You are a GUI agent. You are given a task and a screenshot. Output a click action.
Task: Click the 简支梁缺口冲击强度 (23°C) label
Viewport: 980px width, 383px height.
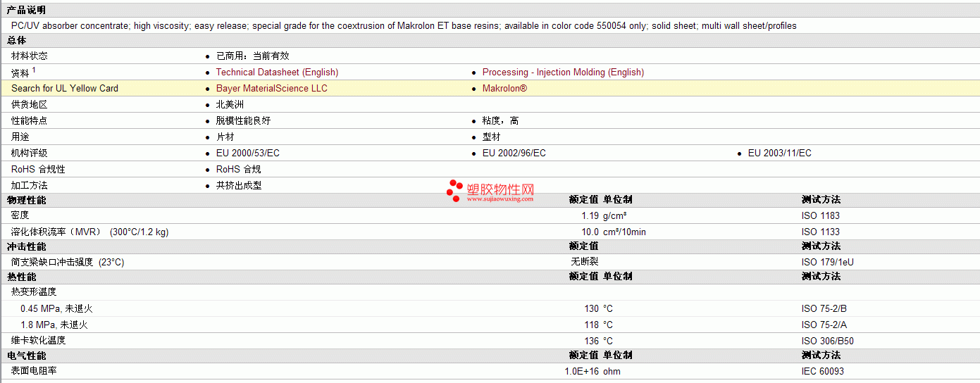coord(68,262)
